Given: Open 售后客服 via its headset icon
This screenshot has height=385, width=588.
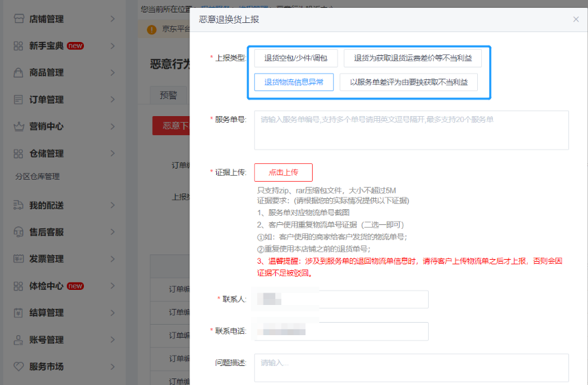Looking at the screenshot, I should tap(19, 232).
